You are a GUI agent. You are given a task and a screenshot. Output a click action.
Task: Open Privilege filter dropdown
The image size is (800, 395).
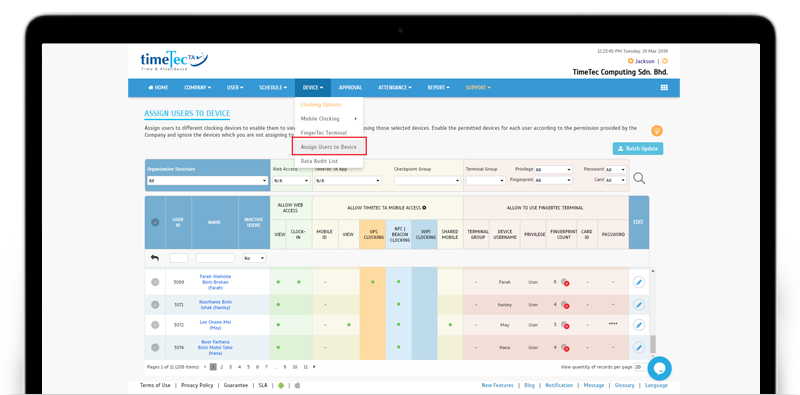point(554,169)
